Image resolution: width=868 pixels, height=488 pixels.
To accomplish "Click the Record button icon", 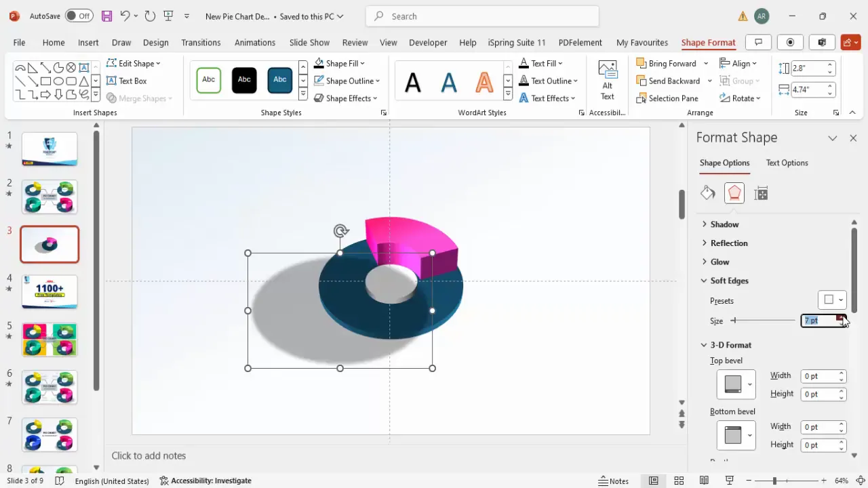I will click(790, 42).
